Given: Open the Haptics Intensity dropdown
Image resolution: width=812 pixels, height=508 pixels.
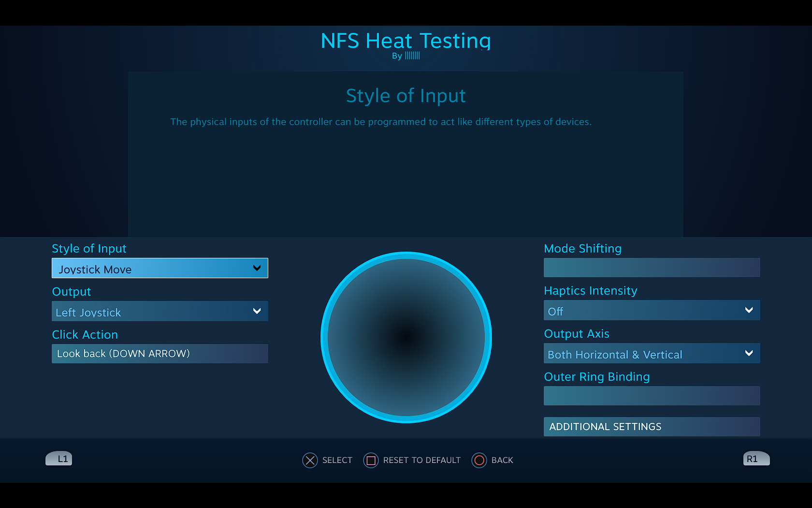Looking at the screenshot, I should (x=652, y=310).
